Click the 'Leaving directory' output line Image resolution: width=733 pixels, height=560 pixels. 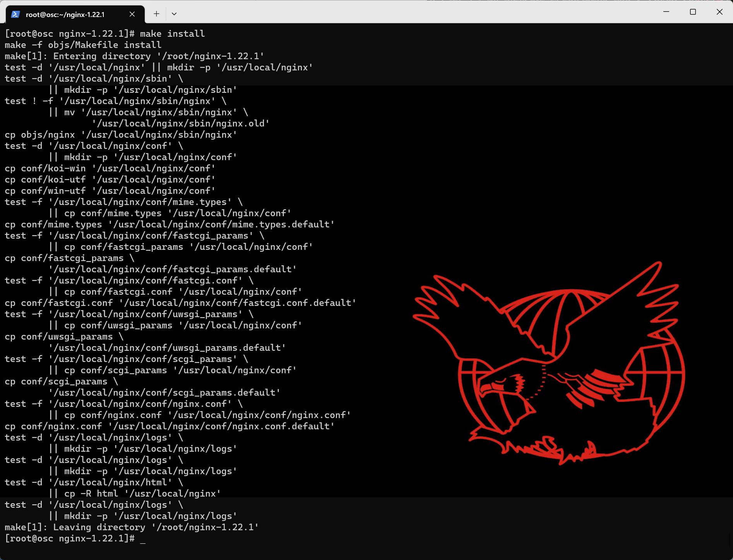132,527
